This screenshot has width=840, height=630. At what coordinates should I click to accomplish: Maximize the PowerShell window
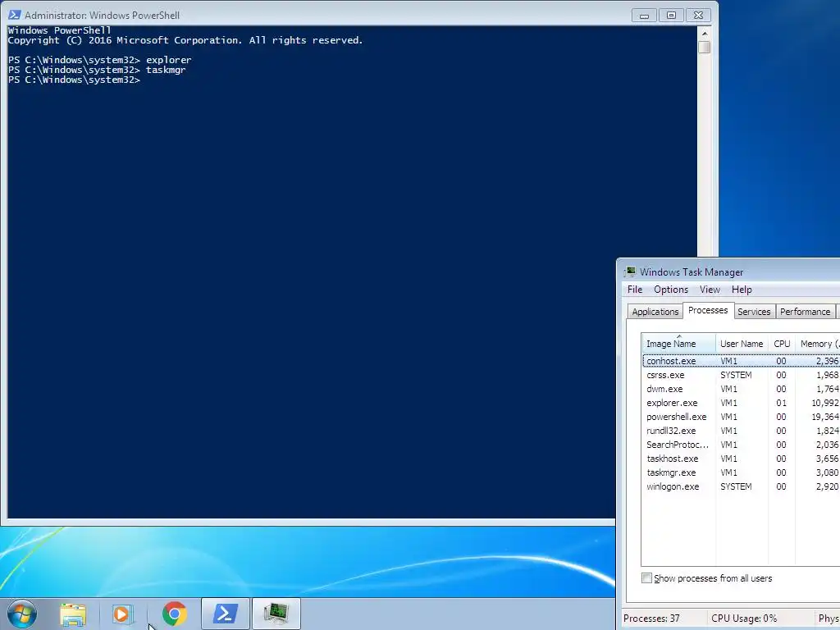671,16
